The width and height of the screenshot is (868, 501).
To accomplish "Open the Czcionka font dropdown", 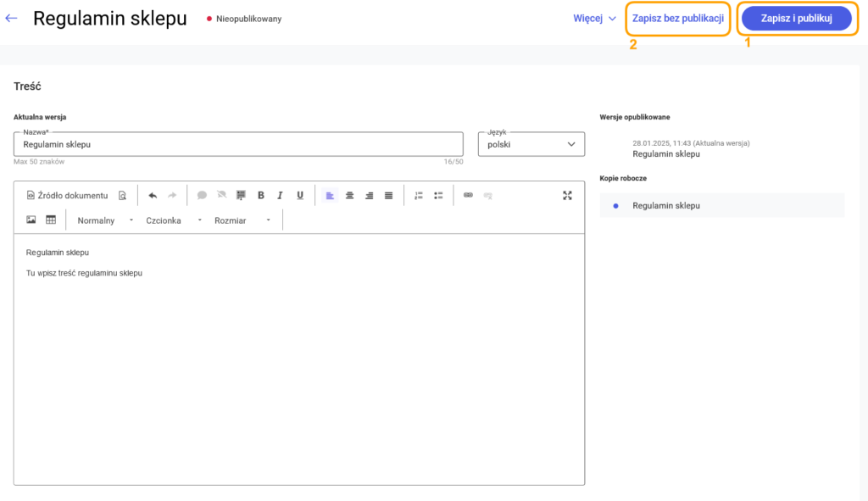I will click(x=174, y=220).
